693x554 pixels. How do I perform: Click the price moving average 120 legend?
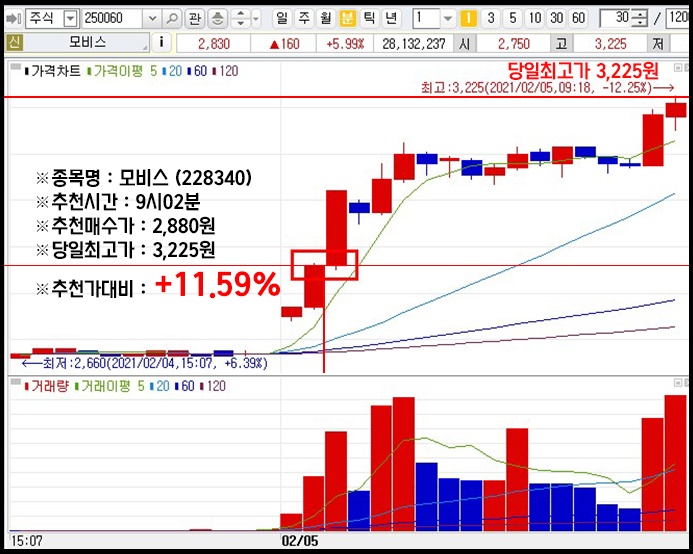[x=225, y=71]
